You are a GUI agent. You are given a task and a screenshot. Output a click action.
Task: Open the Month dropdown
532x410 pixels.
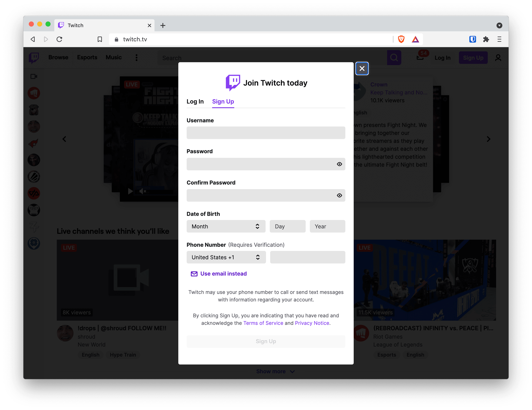click(226, 226)
